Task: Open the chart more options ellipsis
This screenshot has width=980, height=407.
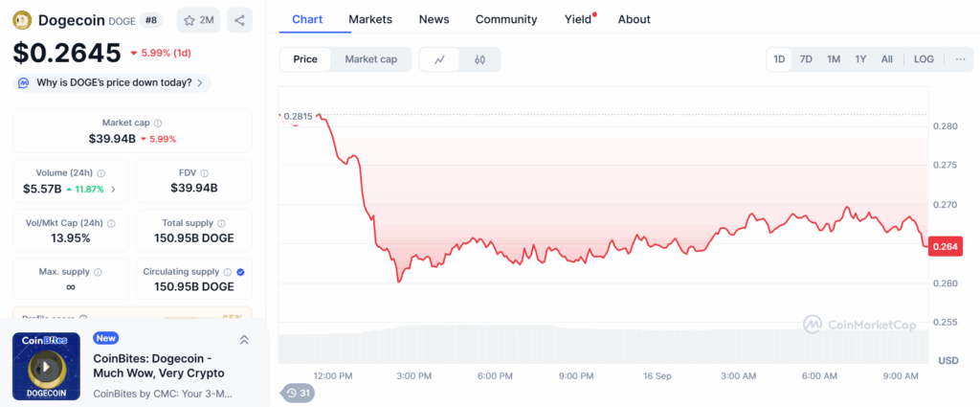Action: click(961, 59)
